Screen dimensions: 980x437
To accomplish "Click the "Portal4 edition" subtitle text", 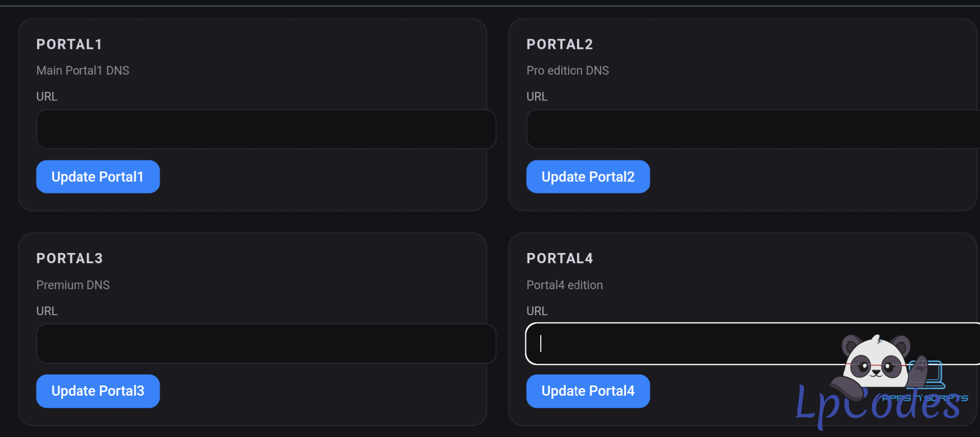I will [x=564, y=285].
